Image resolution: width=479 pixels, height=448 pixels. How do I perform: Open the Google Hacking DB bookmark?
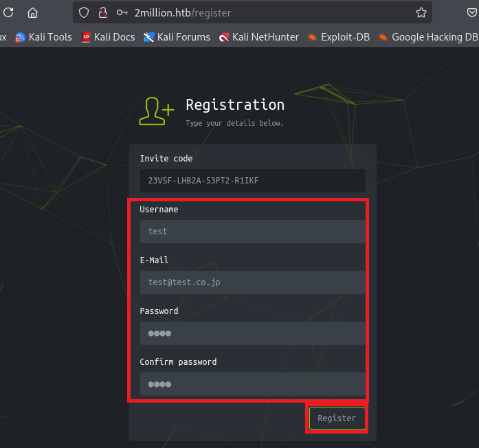(427, 37)
